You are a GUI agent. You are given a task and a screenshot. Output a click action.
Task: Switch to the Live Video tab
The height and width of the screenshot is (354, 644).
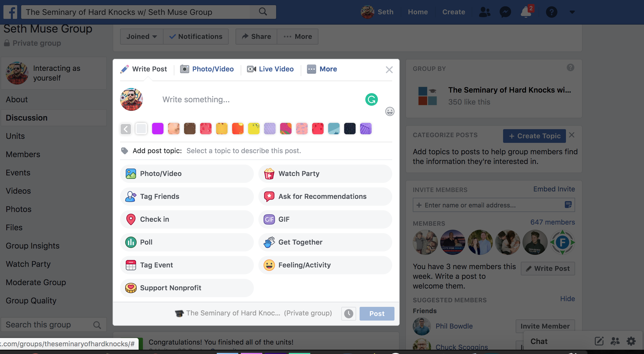coord(270,69)
